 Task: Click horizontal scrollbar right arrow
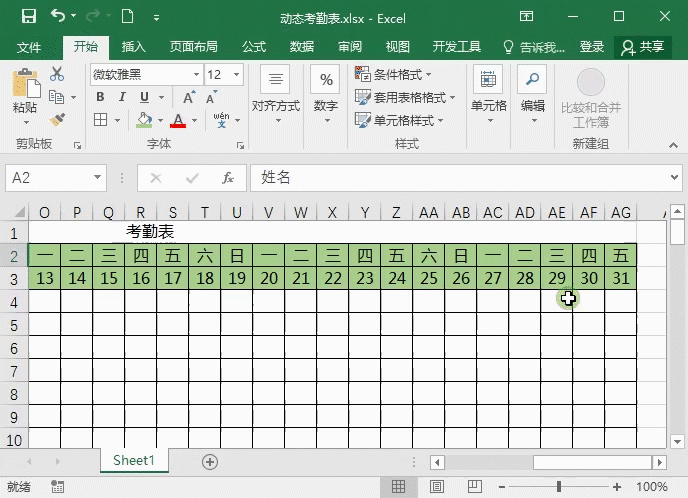659,462
